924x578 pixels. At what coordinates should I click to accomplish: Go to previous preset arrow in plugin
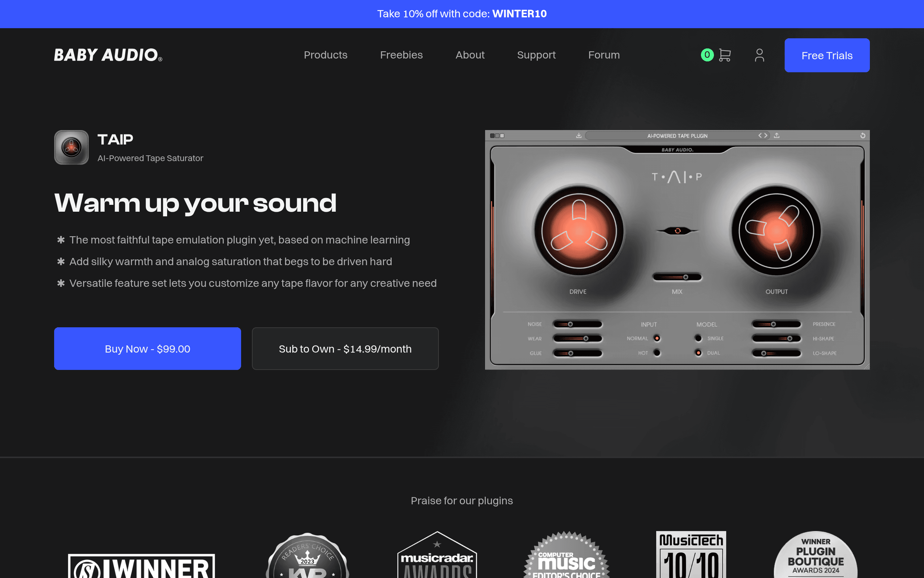760,135
